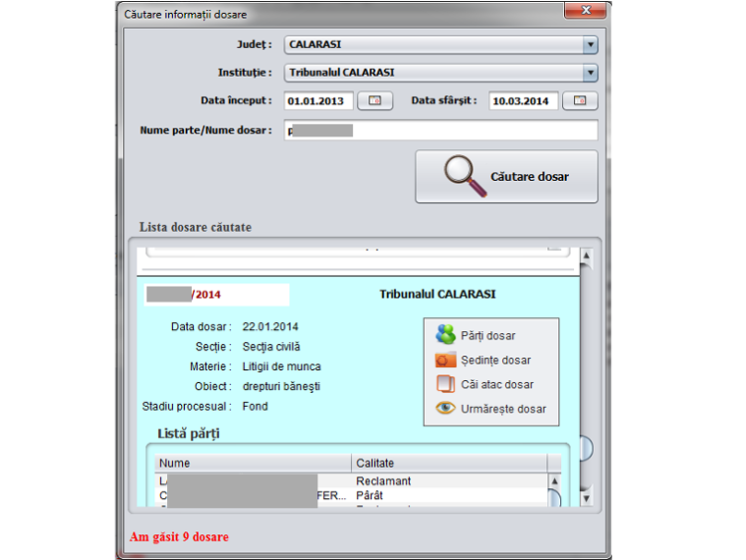
Task: Click the Ședințe dosar orange icon
Action: 445,360
